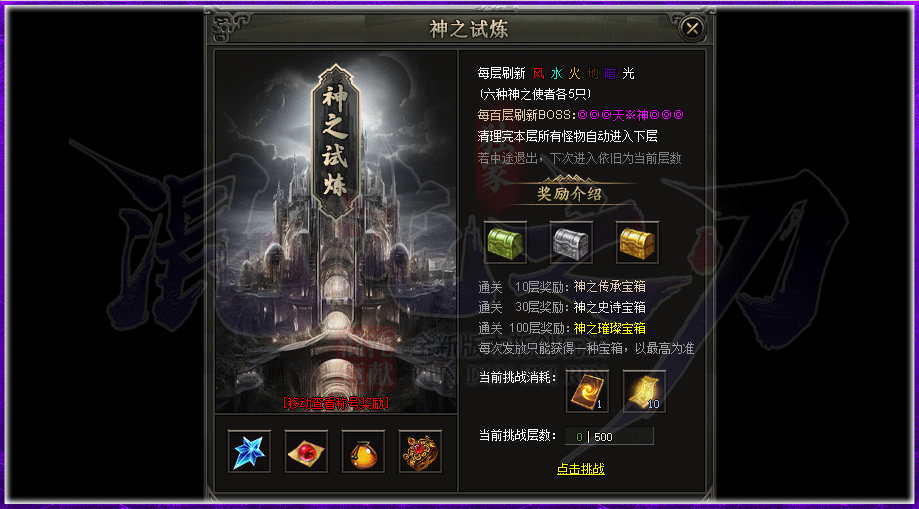Image resolution: width=919 pixels, height=509 pixels.
Task: Click the glowing golden scroll cost item
Action: tap(644, 391)
